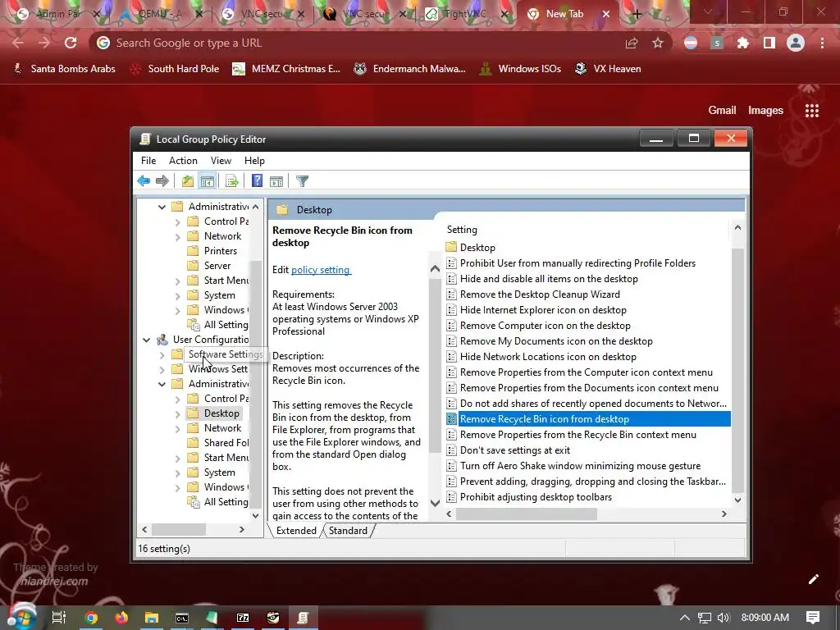Open Gmail link
The image size is (840, 630).
[722, 111]
